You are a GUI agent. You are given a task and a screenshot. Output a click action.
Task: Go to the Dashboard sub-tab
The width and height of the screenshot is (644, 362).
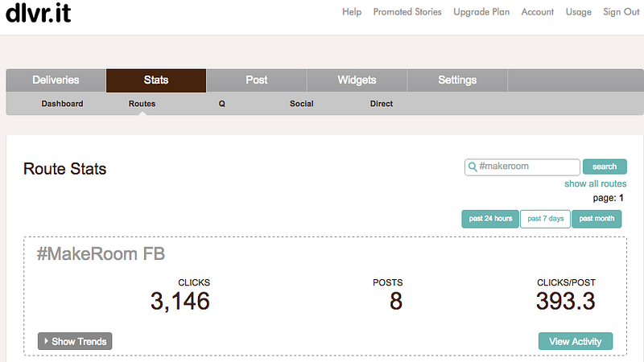pos(62,104)
